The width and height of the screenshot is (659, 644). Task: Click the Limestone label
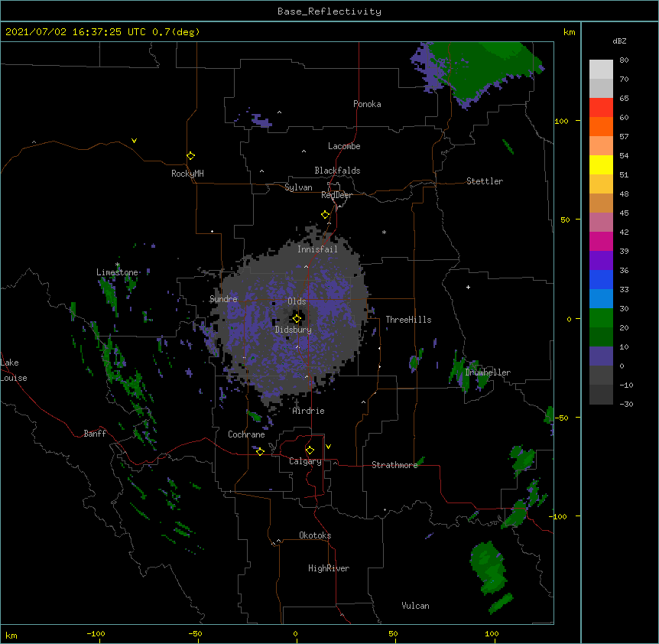click(x=117, y=272)
